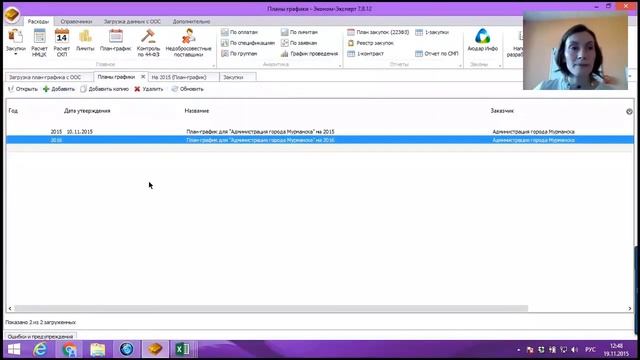640x360 pixels.
Task: Switch to Дополнительно ribbon tab
Action: 191,21
